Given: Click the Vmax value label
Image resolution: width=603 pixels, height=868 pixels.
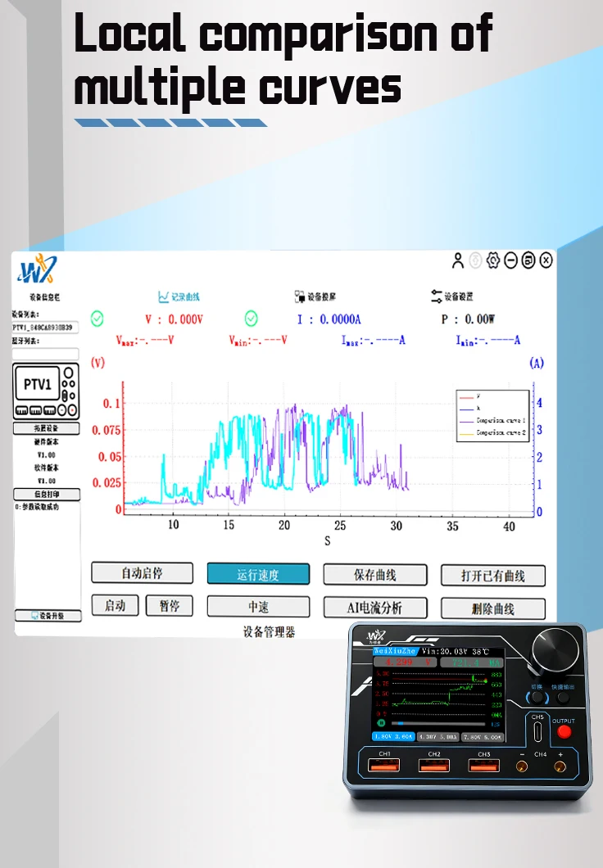Looking at the screenshot, I should click(x=144, y=340).
